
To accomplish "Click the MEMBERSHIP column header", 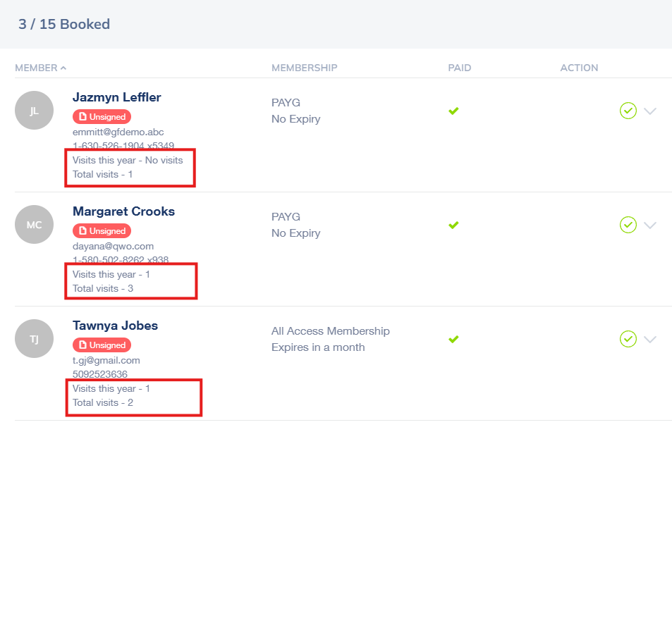I will tap(305, 68).
